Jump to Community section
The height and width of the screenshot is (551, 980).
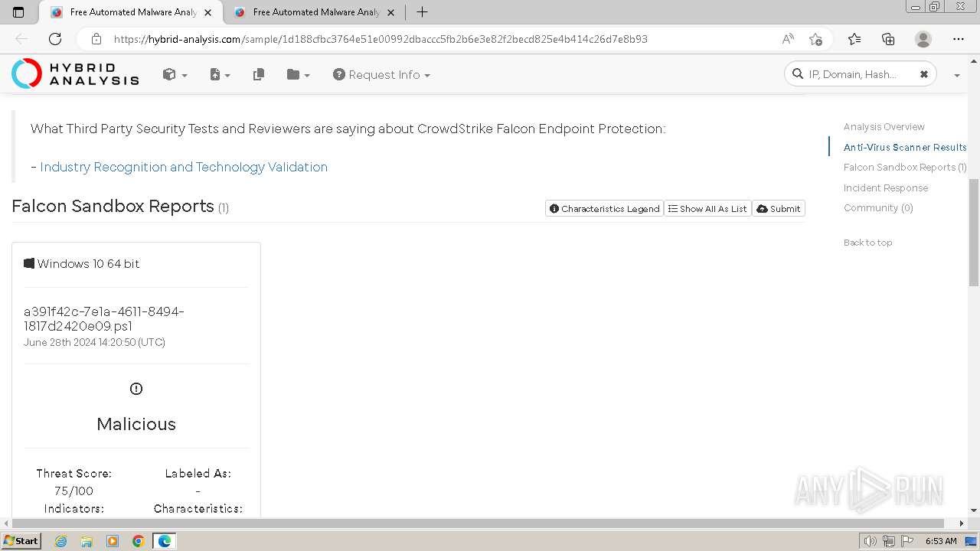(x=878, y=207)
